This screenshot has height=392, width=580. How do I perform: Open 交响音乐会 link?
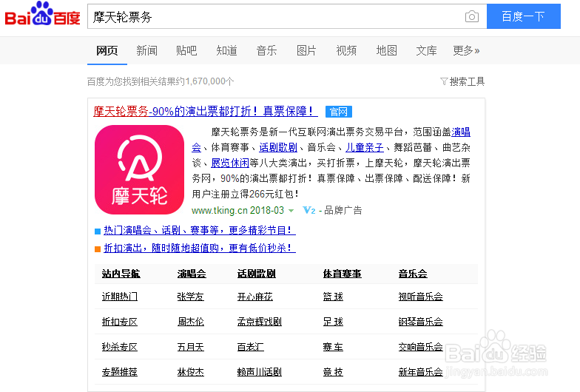420,347
